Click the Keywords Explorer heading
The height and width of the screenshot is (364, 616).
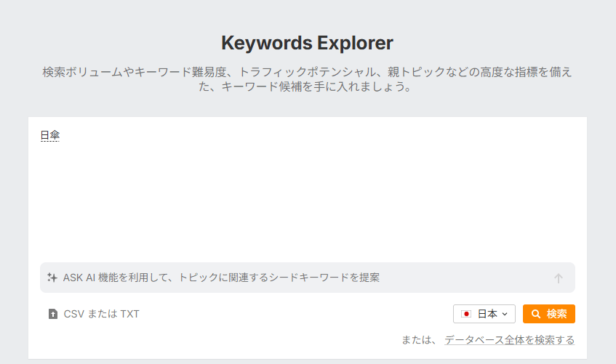(x=307, y=43)
